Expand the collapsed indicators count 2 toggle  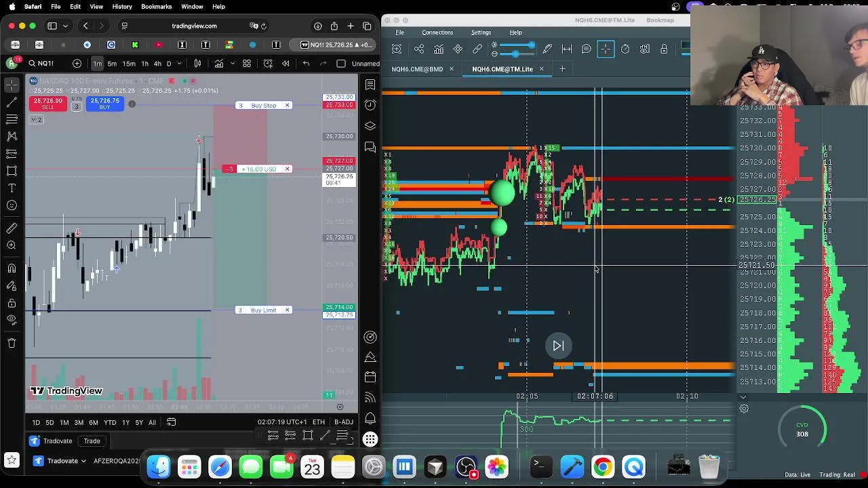pos(36,119)
